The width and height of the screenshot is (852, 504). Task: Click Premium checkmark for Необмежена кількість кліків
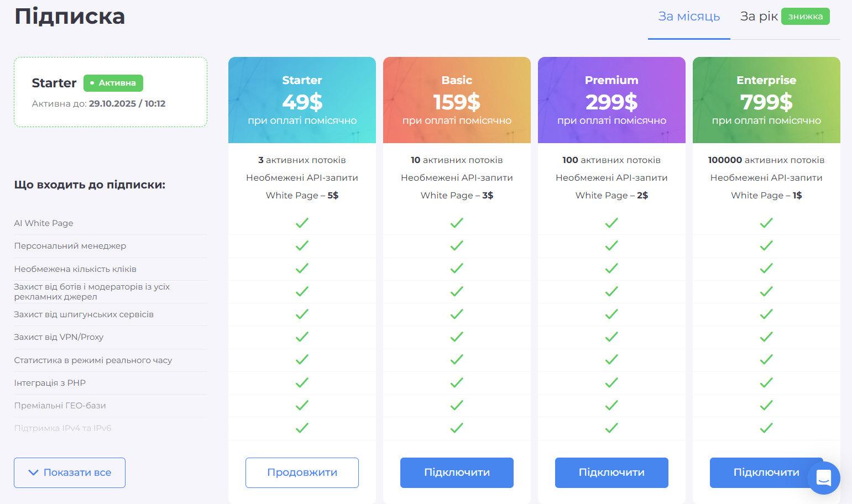(611, 268)
